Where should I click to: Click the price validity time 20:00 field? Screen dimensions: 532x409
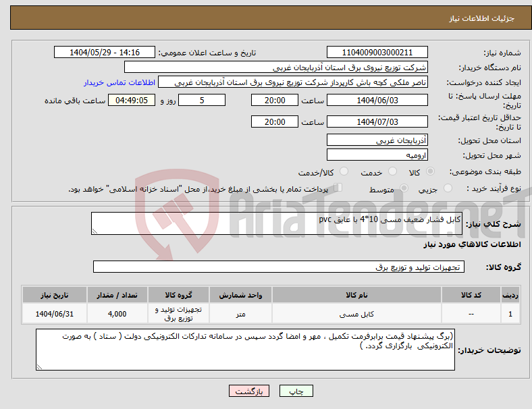[x=275, y=121]
